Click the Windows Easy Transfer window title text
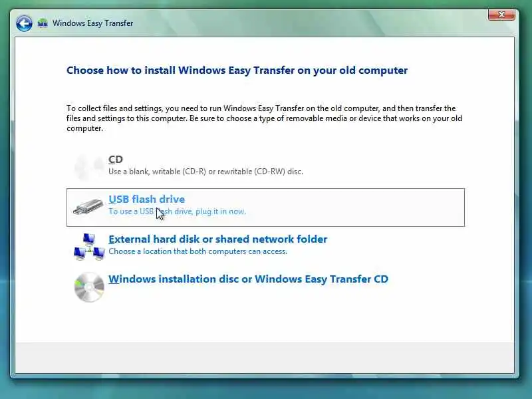Image resolution: width=532 pixels, height=399 pixels. coord(92,23)
